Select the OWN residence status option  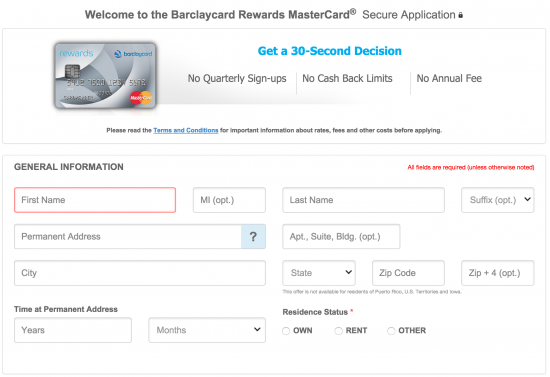pos(286,331)
